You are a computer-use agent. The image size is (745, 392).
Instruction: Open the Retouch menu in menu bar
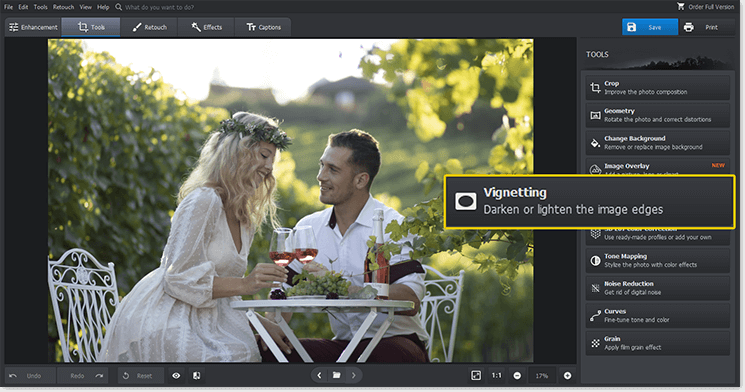pyautogui.click(x=63, y=7)
